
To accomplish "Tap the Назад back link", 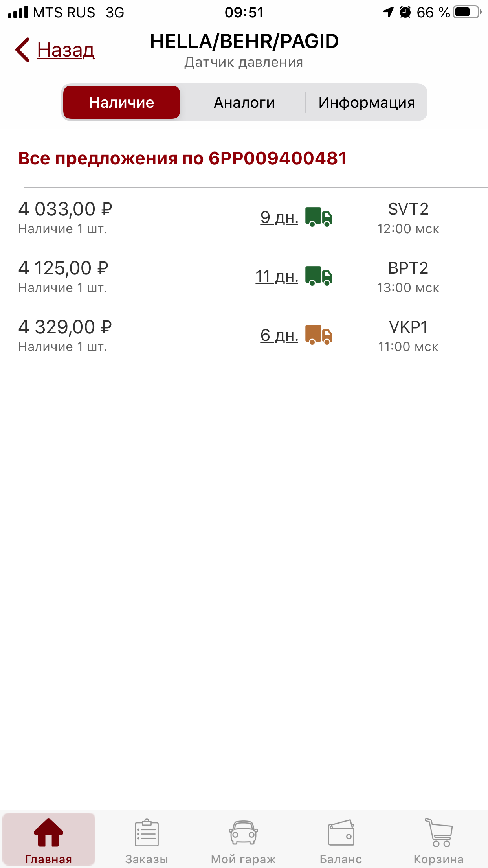I will (x=66, y=50).
